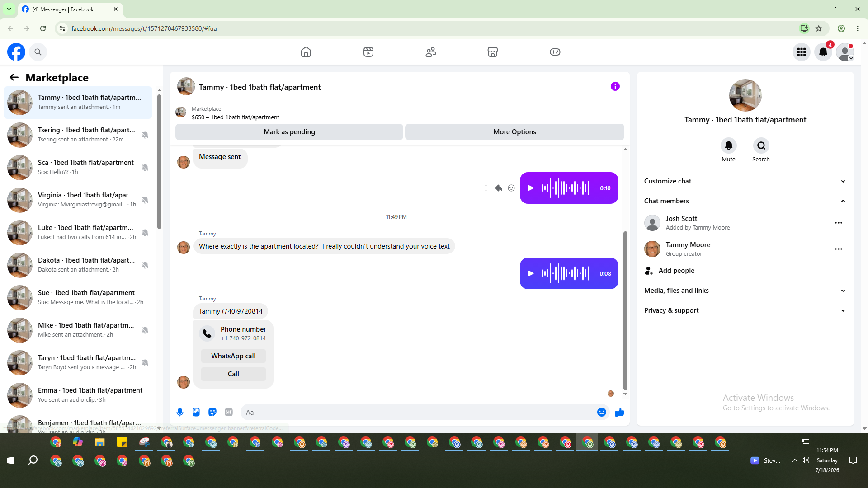Click More Options button

[514, 132]
